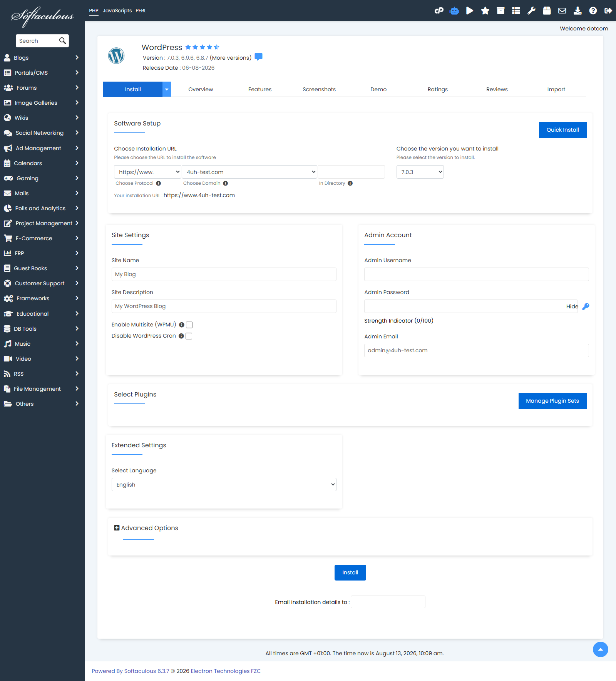This screenshot has height=681, width=616.
Task: Expand the Portals/CMS sidebar category
Action: 42,73
